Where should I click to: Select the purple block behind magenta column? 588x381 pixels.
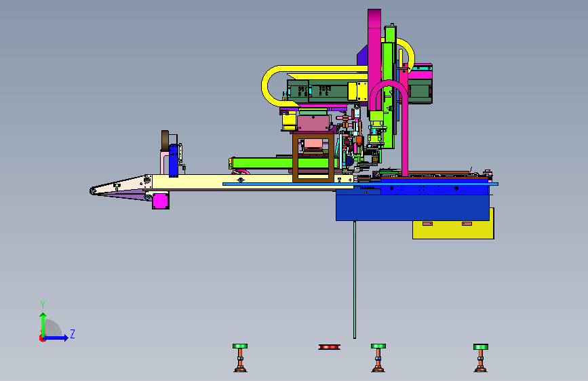tap(362, 56)
